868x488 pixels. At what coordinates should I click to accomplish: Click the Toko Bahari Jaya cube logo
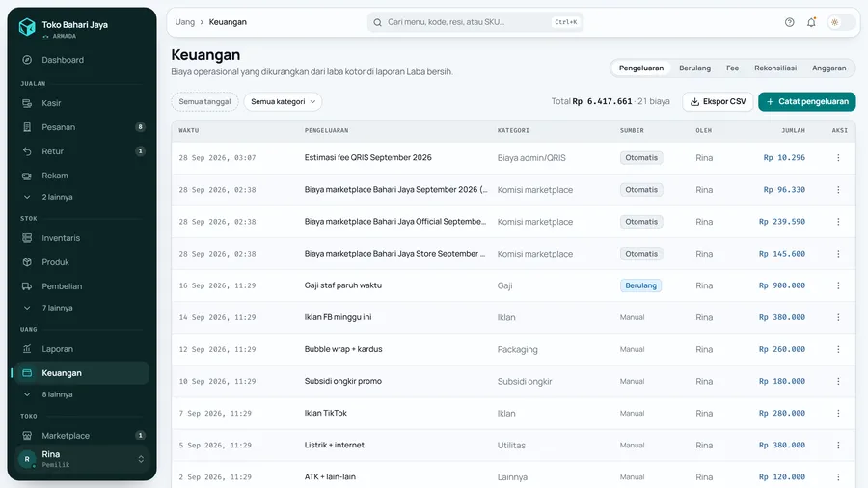tap(27, 27)
